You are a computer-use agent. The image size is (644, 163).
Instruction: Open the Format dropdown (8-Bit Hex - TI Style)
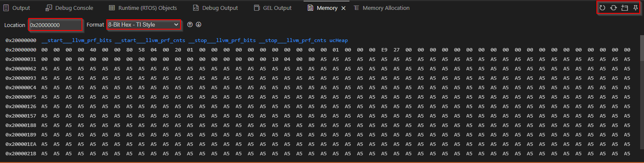(x=144, y=25)
